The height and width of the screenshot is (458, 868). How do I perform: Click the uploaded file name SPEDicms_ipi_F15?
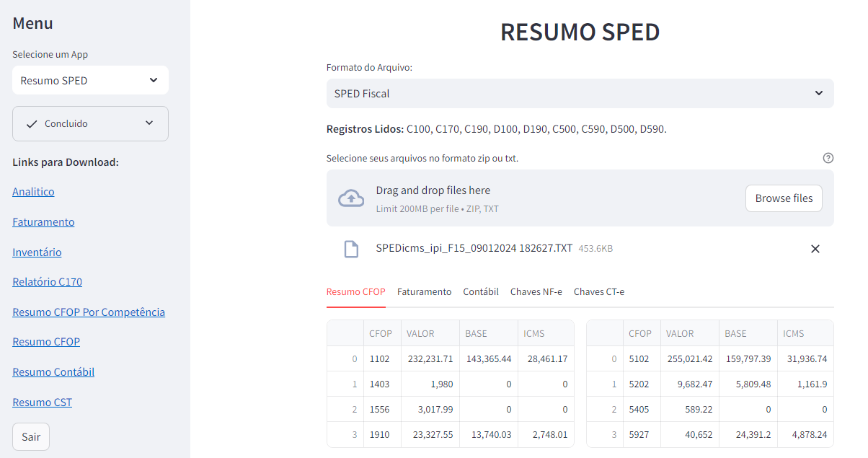tap(474, 248)
